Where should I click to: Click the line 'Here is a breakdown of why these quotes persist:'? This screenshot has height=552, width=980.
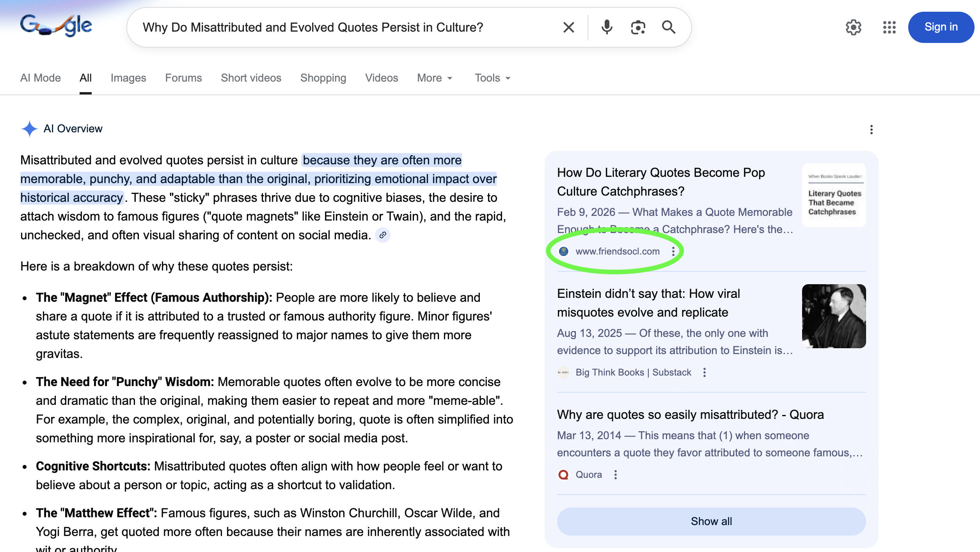click(x=156, y=266)
